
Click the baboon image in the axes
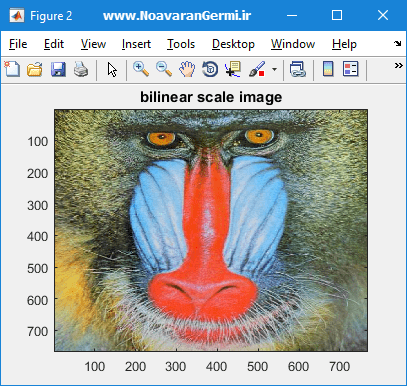pos(211,230)
